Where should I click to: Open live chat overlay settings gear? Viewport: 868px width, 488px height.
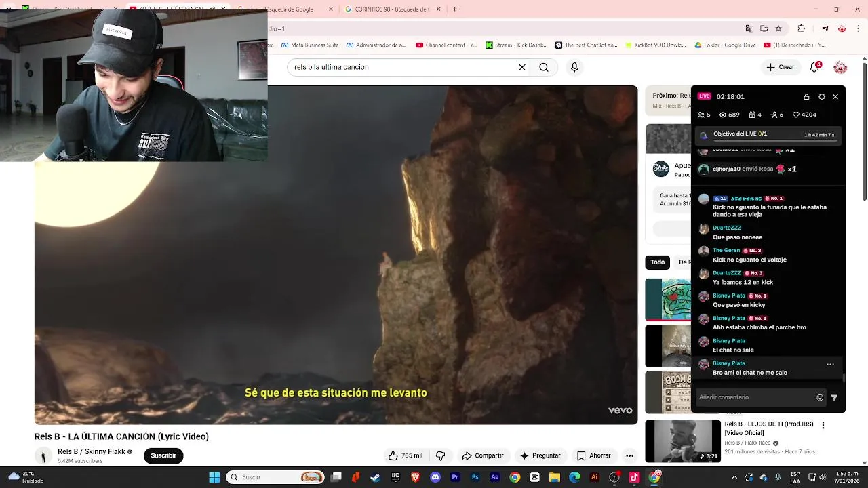click(822, 97)
